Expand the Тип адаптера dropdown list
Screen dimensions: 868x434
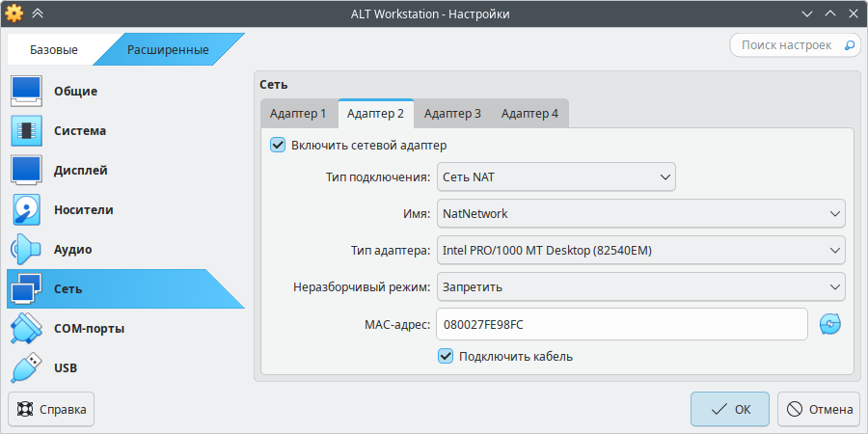640,251
